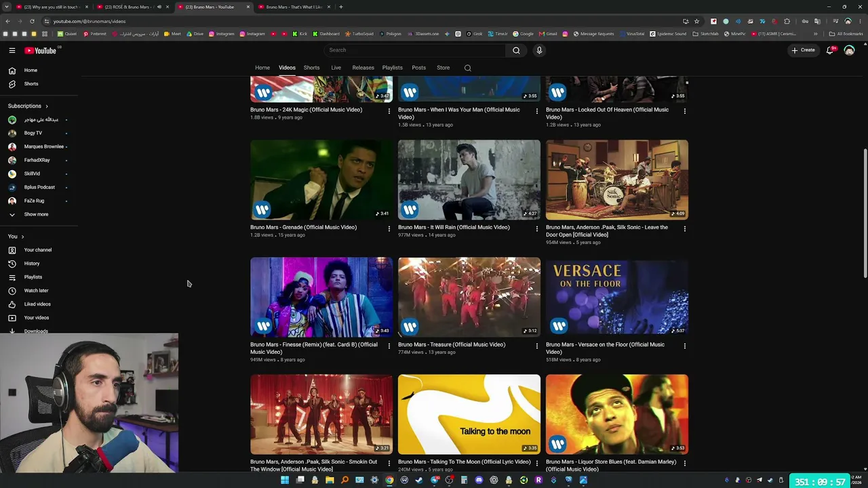This screenshot has width=868, height=488.
Task: Open options for Locked Out Of Heaven
Action: point(685,111)
